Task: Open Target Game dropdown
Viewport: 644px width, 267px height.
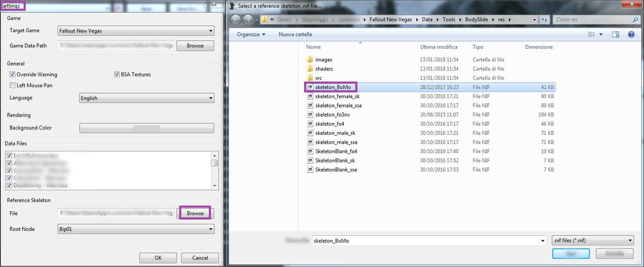Action: (136, 31)
